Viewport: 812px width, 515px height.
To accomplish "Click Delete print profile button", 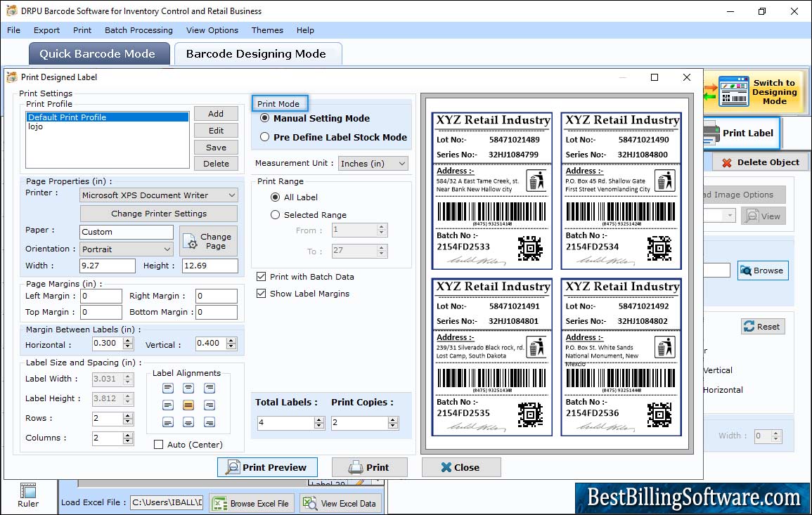I will [x=216, y=164].
